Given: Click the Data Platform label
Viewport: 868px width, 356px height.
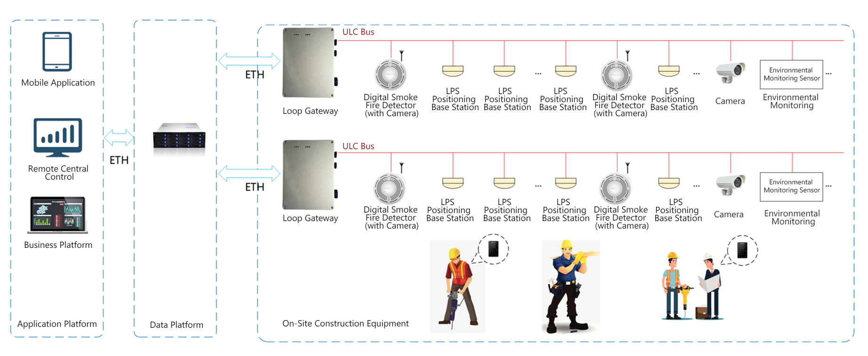Looking at the screenshot, I should [177, 325].
